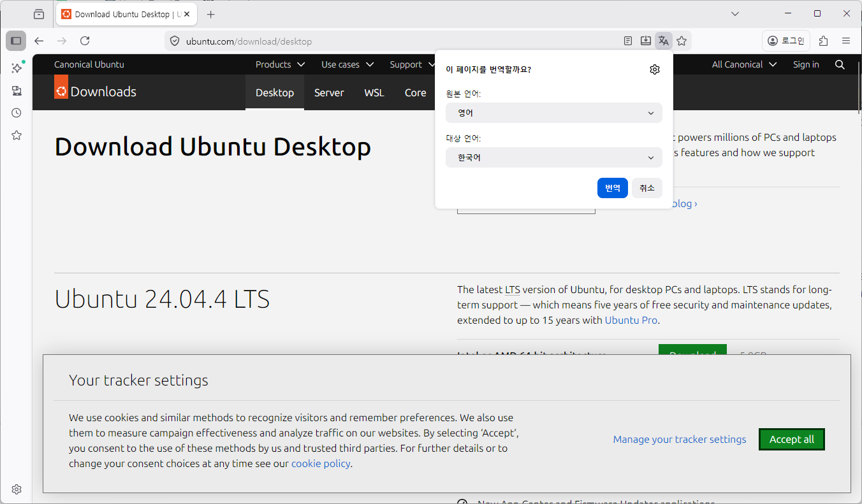Expand the list-all-tabs chevron
The width and height of the screenshot is (862, 504).
(x=735, y=14)
